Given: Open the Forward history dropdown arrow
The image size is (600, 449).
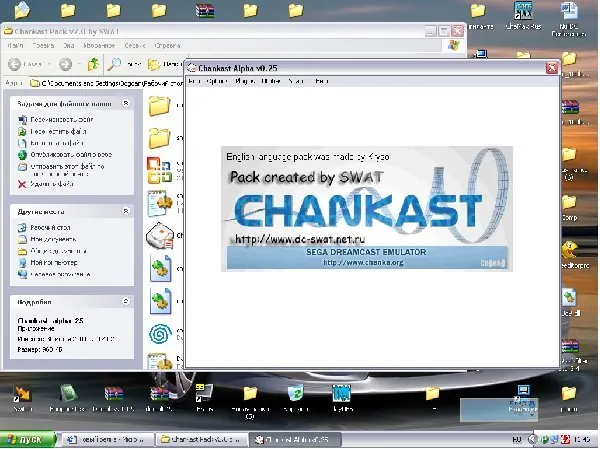Looking at the screenshot, I should point(79,64).
